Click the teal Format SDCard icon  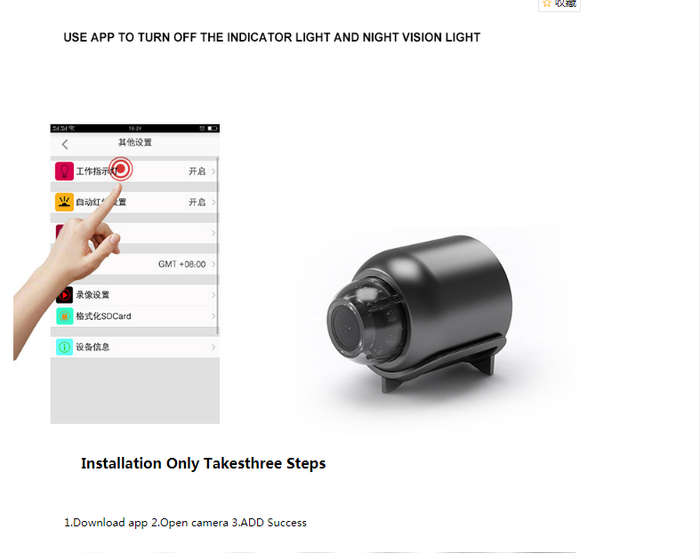[65, 316]
